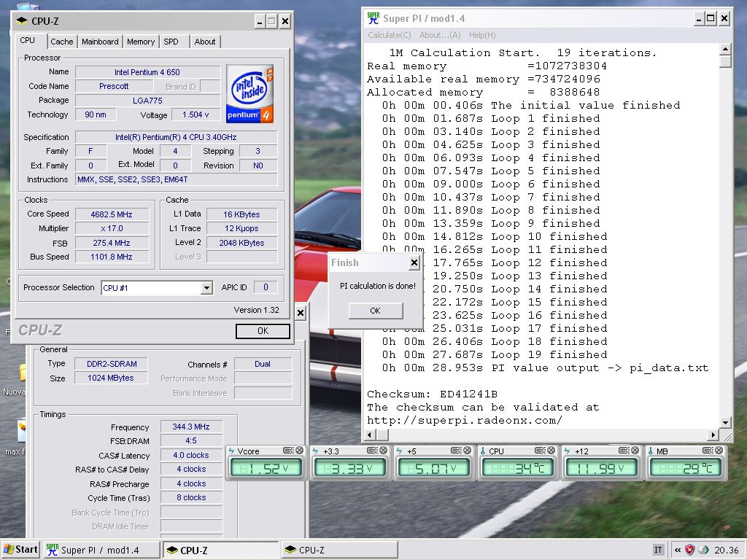The width and height of the screenshot is (747, 560).
Task: Click the +5 monitor lightning icon
Action: click(399, 451)
